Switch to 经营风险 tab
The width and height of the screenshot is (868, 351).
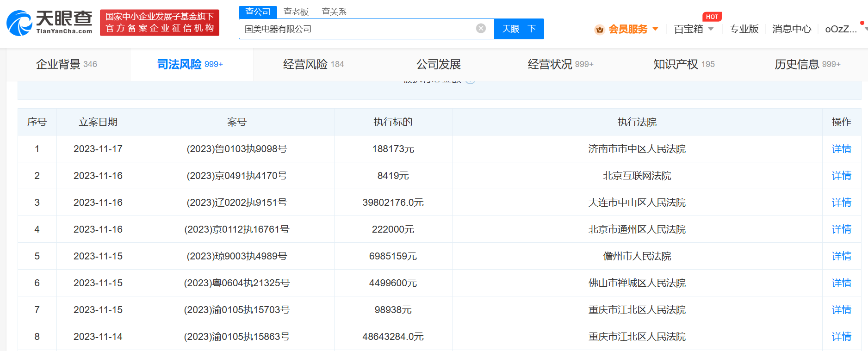(x=314, y=64)
